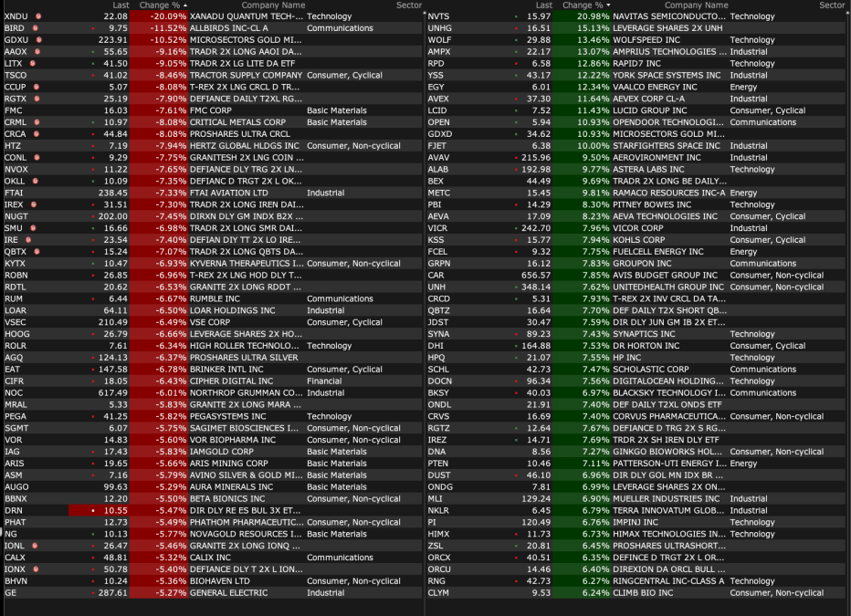This screenshot has width=851, height=616.
Task: Toggle ascending sort arrow on left Change % header
Action: pyautogui.click(x=185, y=5)
